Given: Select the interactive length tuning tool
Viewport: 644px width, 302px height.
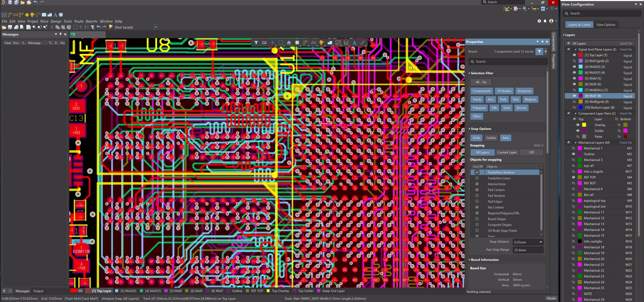Looking at the screenshot, I should (x=314, y=43).
